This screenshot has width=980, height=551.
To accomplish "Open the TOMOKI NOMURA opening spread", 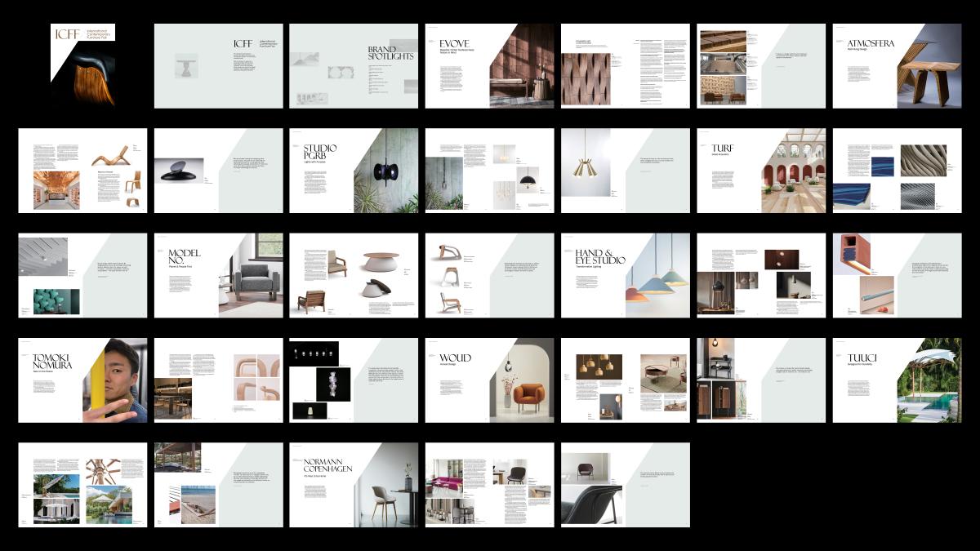I will (82, 380).
